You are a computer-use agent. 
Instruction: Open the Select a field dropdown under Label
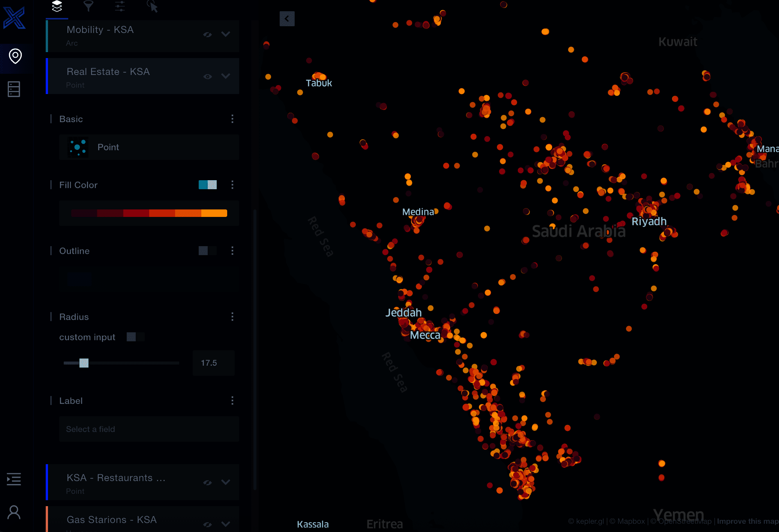point(149,429)
